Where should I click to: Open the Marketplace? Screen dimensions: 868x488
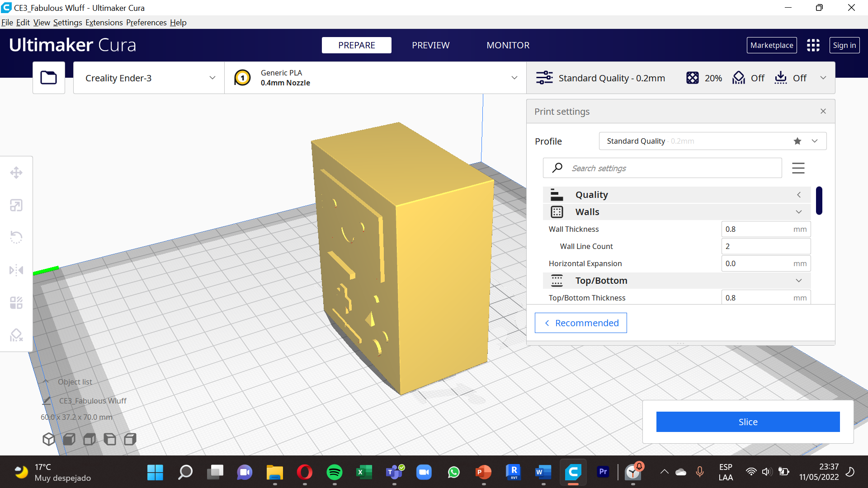(x=771, y=45)
